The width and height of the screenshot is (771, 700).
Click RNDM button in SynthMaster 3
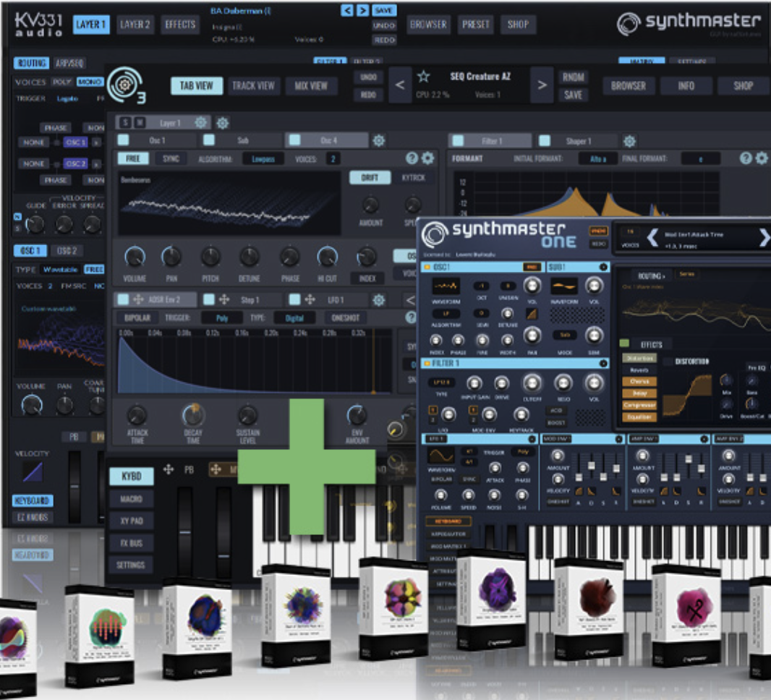pyautogui.click(x=573, y=77)
